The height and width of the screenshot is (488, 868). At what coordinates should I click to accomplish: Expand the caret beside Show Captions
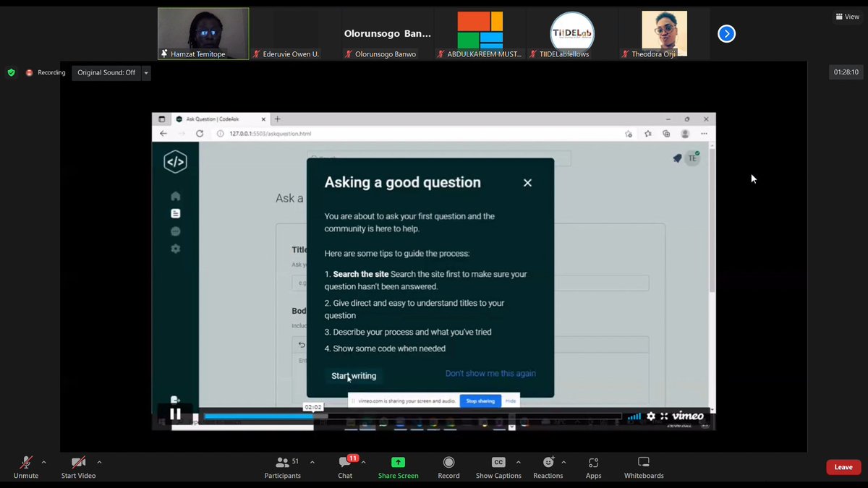(518, 462)
